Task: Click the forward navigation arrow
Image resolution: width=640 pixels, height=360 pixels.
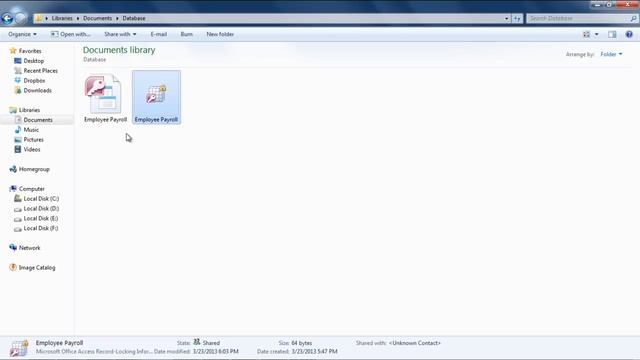Action: coord(20,18)
